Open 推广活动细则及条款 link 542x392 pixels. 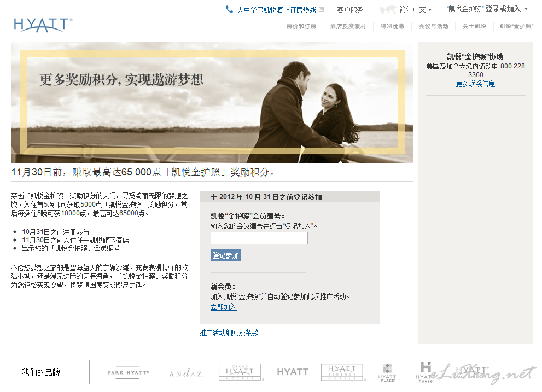(x=229, y=333)
